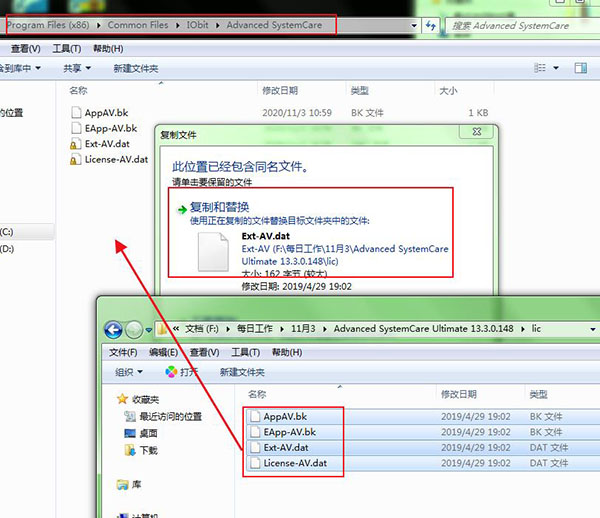
Task: Open the 组织 dropdown in lic window
Action: coord(129,372)
